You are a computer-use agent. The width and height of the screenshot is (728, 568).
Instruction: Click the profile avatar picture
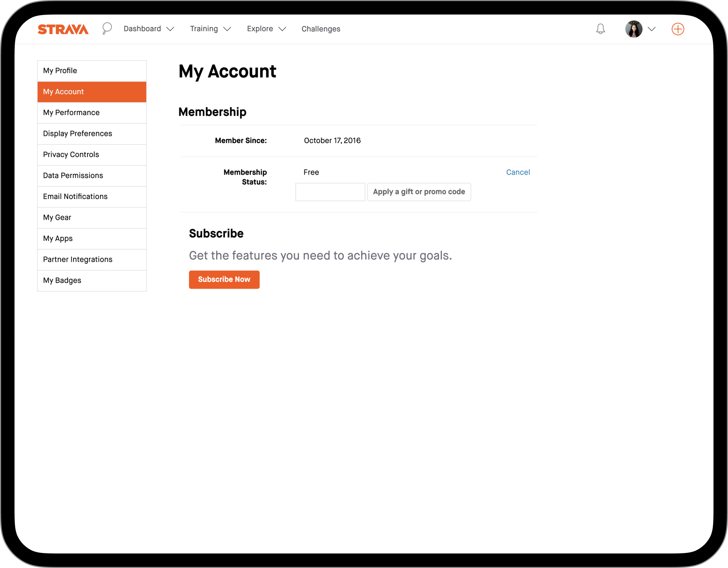click(633, 29)
